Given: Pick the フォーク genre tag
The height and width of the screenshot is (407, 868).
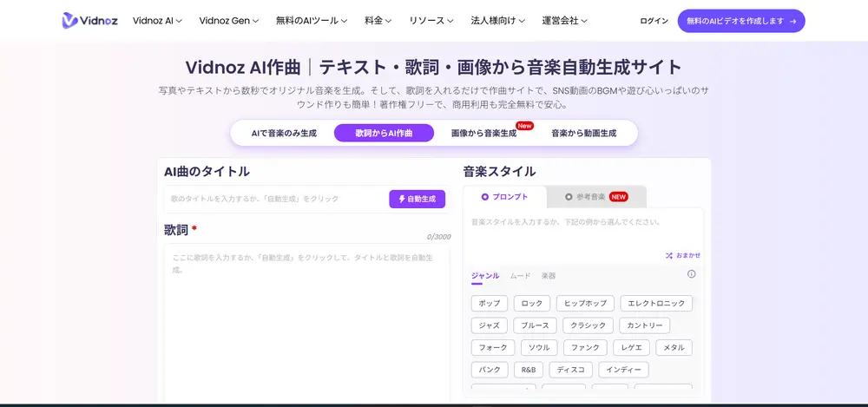Looking at the screenshot, I should (493, 348).
